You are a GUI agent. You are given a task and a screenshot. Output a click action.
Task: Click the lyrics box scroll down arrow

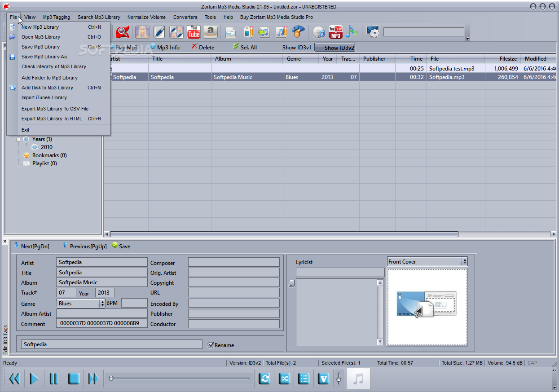point(380,342)
